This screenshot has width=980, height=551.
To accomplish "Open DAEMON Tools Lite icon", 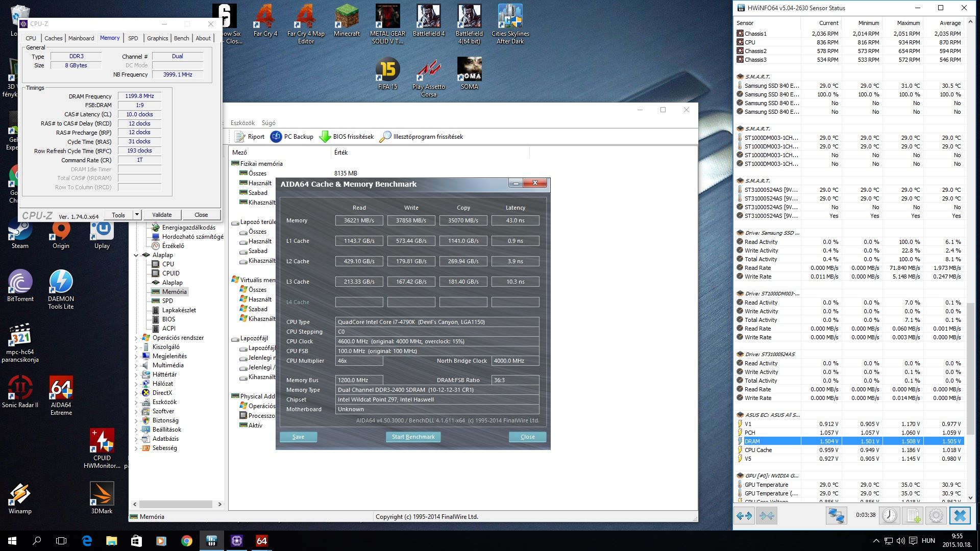I will coord(61,290).
